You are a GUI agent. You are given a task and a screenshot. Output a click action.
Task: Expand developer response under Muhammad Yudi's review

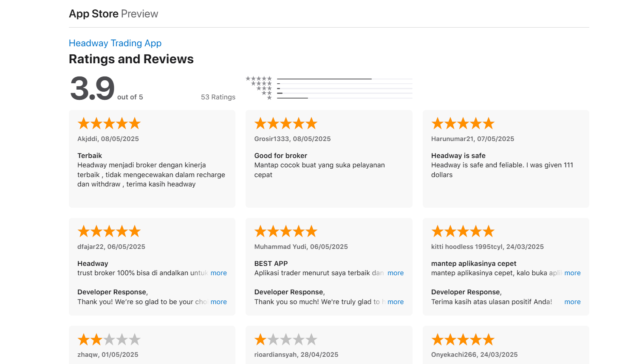pos(395,302)
